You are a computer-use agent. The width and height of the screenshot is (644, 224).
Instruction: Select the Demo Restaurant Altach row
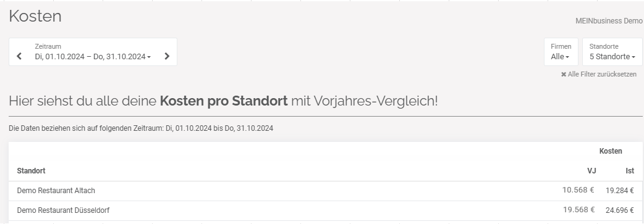tap(325, 191)
